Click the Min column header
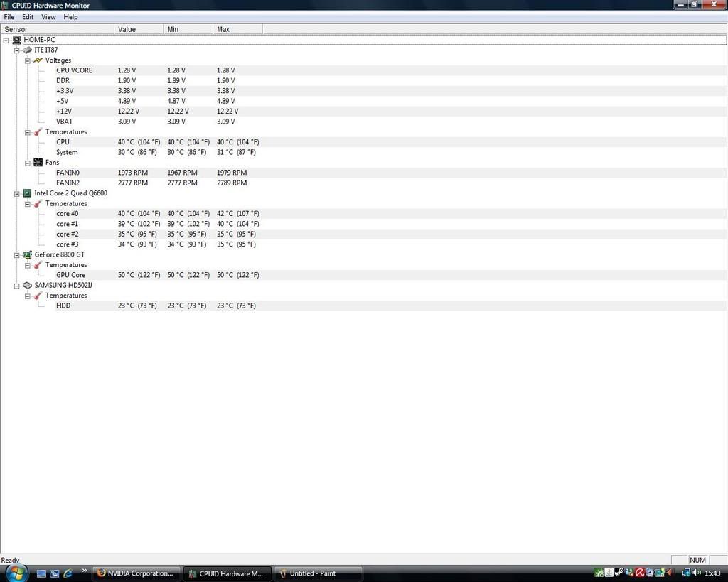 188,29
